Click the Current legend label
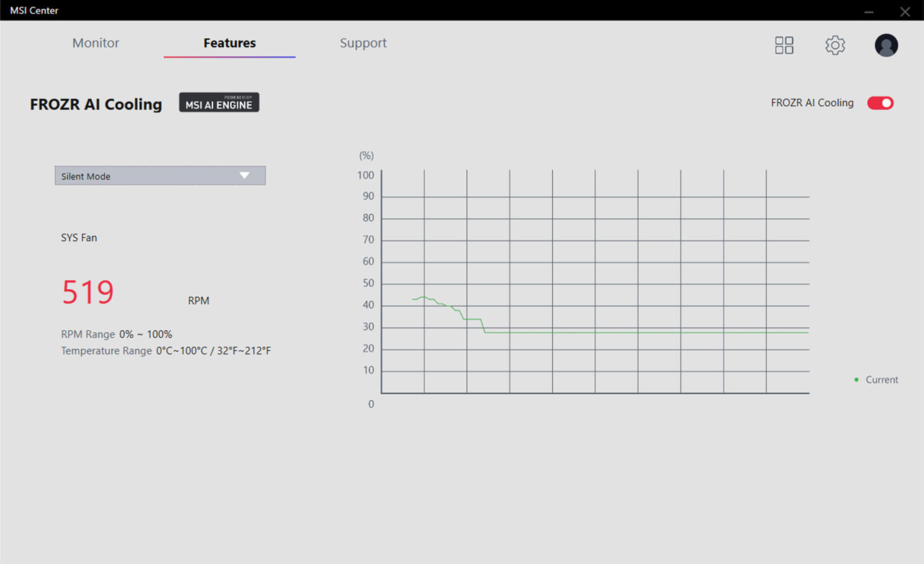This screenshot has height=564, width=924. 882,380
